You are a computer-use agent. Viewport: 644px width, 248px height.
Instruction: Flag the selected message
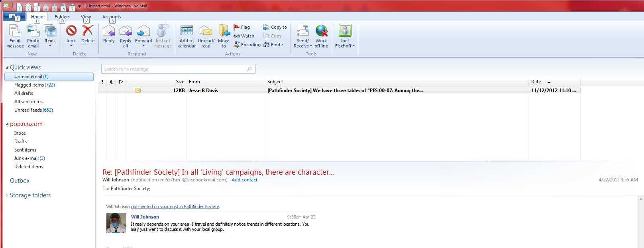[242, 27]
